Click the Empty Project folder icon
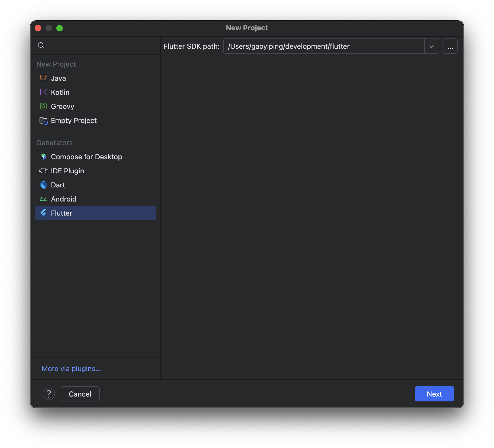This screenshot has height=448, width=494. [43, 121]
